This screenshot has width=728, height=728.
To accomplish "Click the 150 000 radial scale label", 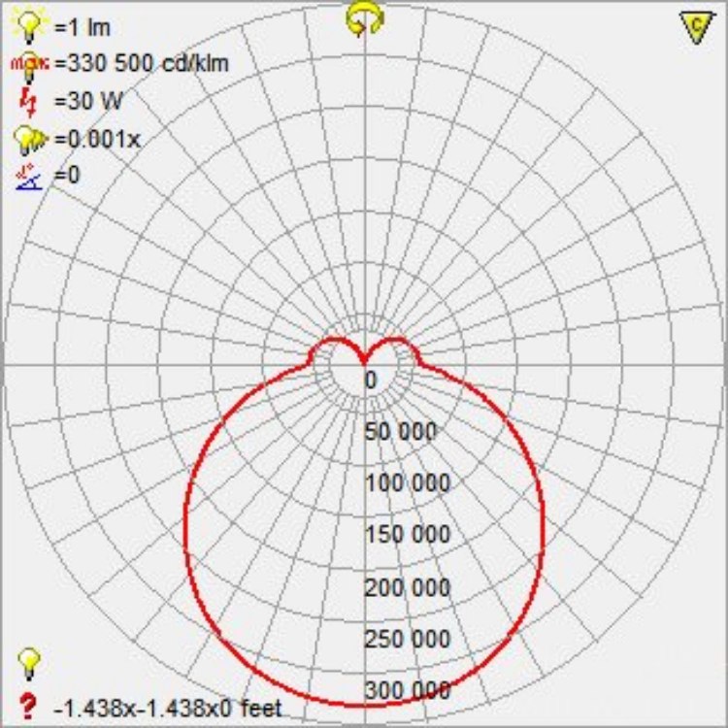I will click(x=407, y=535).
